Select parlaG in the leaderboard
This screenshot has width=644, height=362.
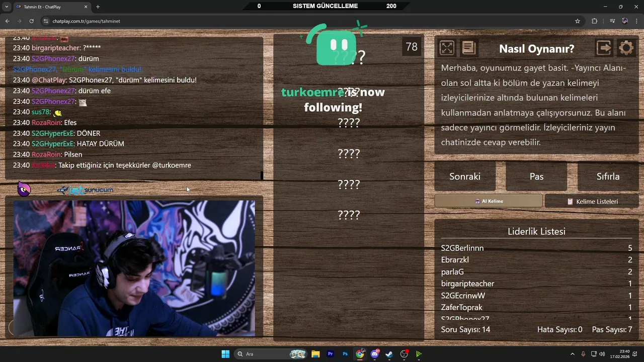click(x=536, y=271)
